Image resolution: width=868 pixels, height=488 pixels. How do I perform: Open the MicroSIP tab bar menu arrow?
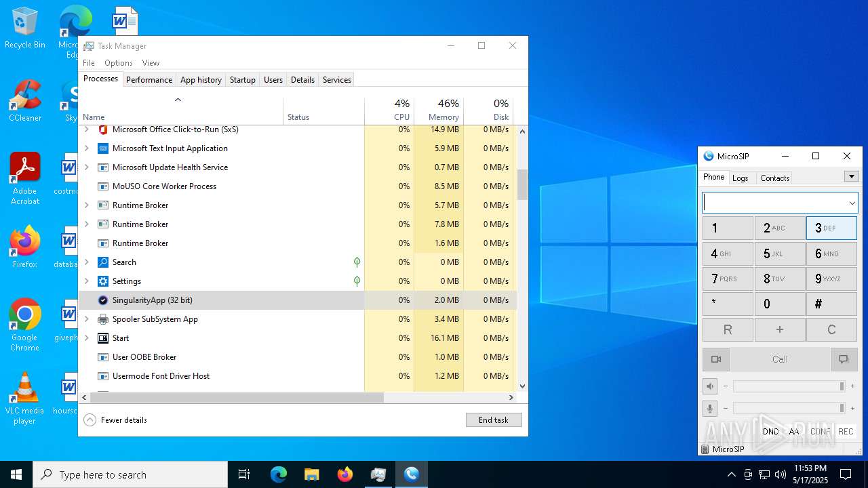(x=852, y=176)
